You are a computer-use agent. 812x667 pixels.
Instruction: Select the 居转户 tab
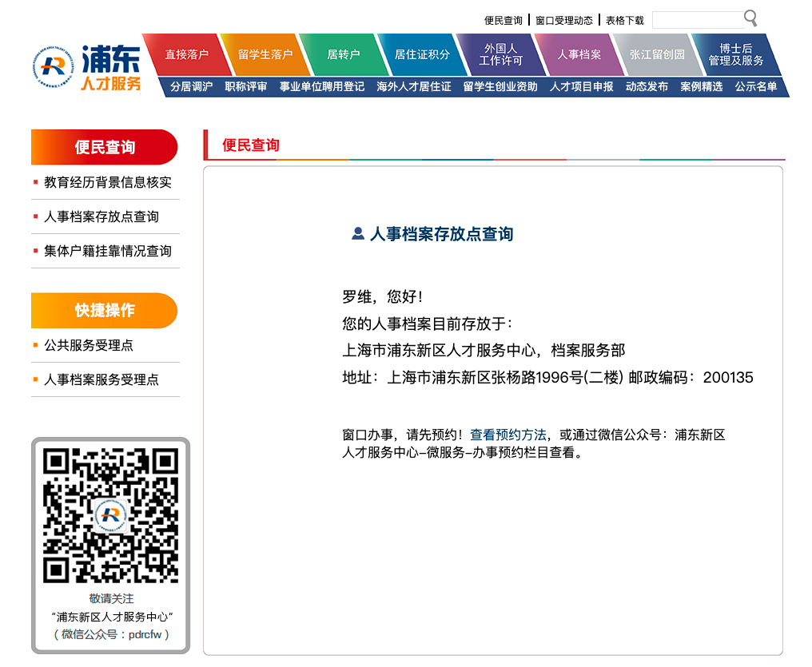tap(343, 54)
